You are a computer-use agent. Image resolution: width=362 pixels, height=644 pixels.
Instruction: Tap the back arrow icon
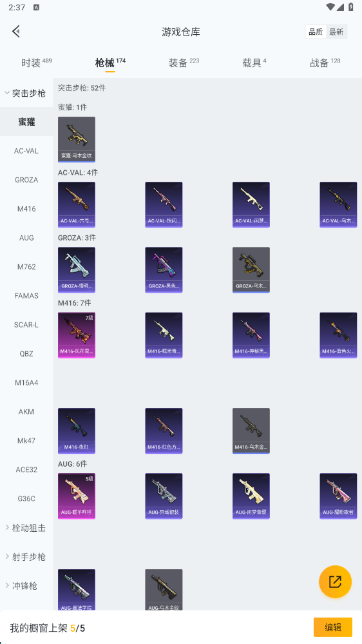16,31
